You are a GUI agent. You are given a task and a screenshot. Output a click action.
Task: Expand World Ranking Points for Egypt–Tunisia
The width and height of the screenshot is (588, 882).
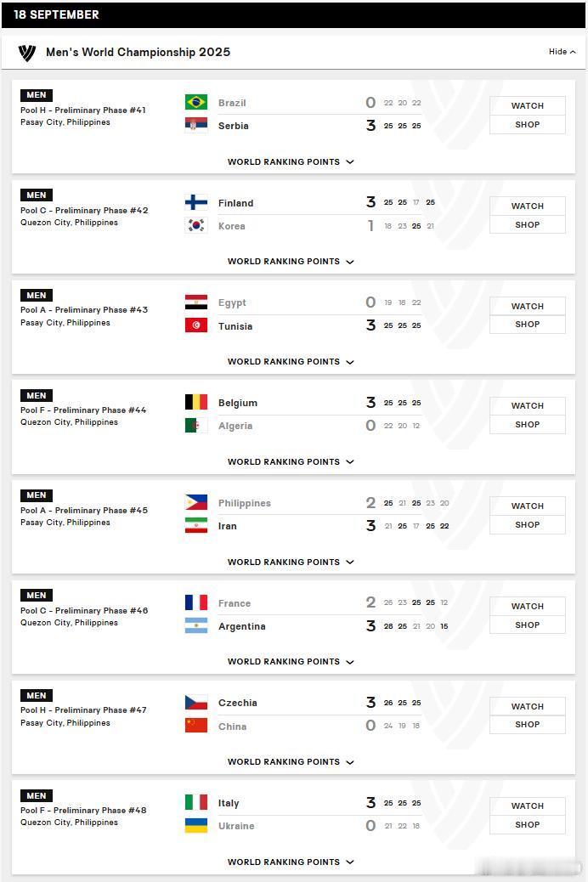click(291, 362)
